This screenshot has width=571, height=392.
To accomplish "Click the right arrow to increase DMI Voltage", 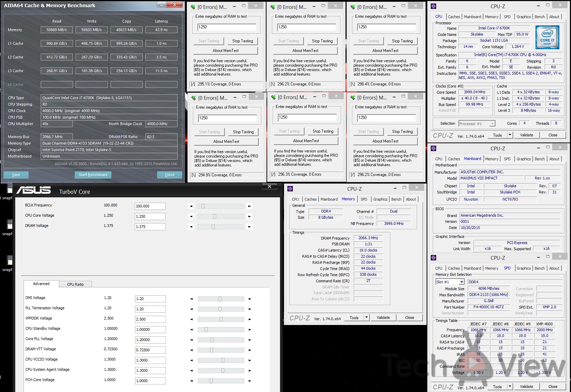I will (x=250, y=299).
